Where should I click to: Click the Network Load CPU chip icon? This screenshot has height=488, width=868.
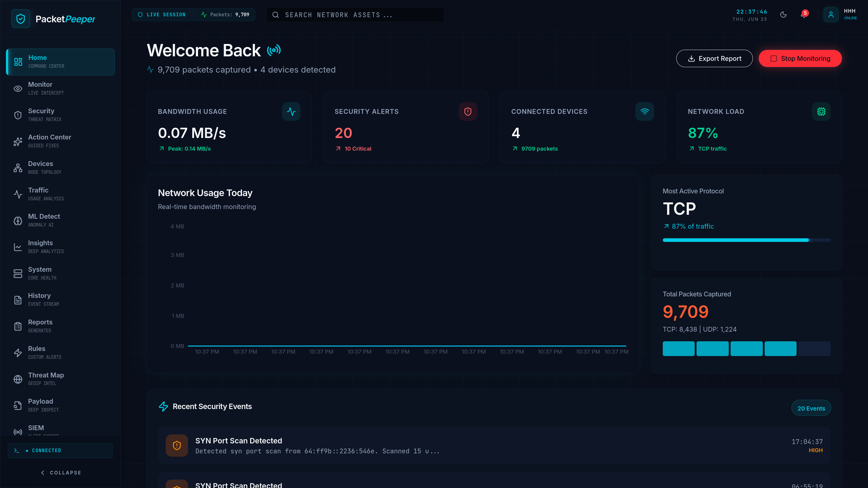point(821,111)
